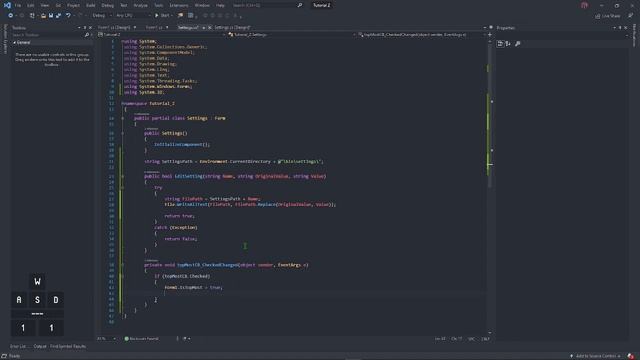Close the Properties panel

(x=626, y=28)
